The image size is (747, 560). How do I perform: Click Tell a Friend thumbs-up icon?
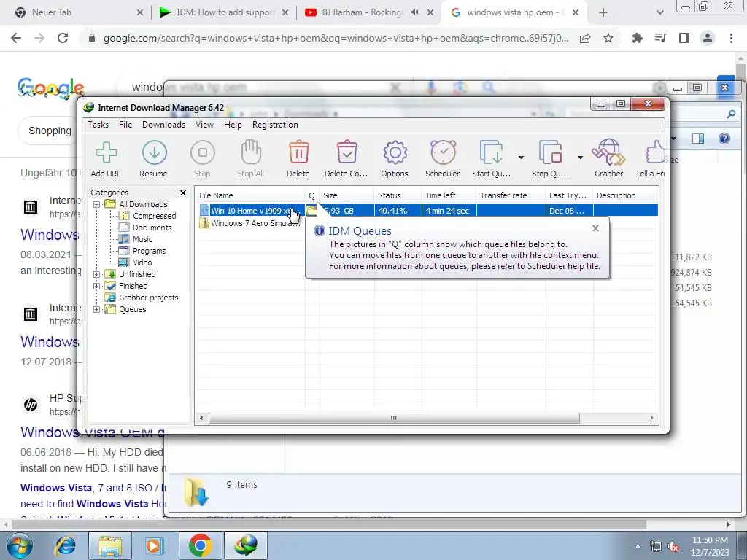651,159
